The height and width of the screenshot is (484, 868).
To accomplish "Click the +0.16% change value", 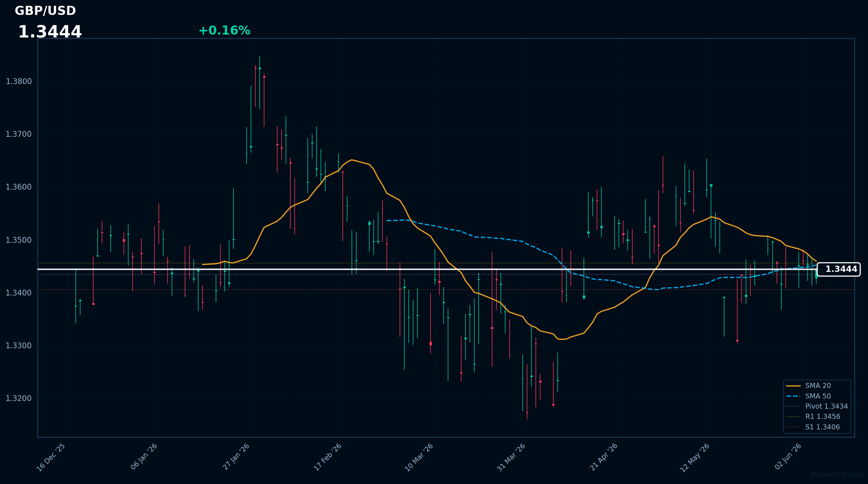I will tap(224, 31).
